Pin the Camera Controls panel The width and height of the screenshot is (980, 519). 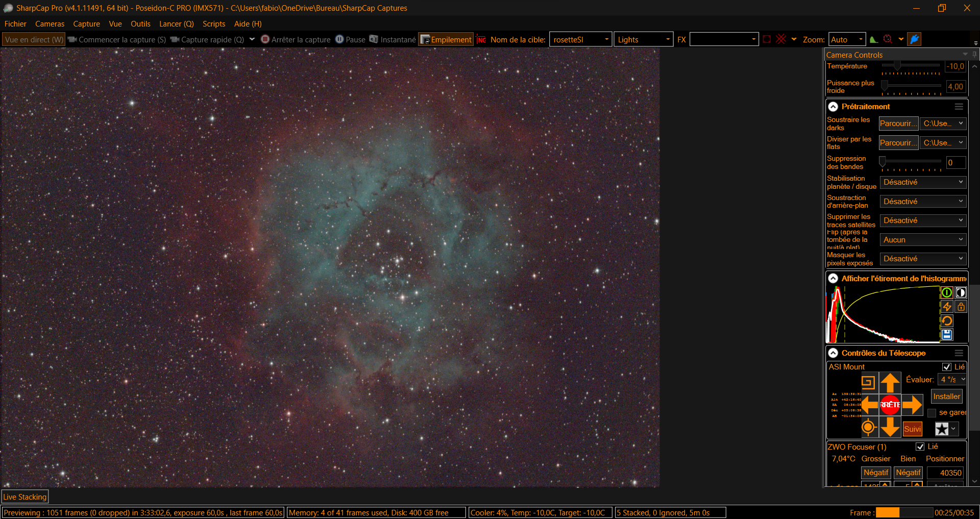point(974,55)
